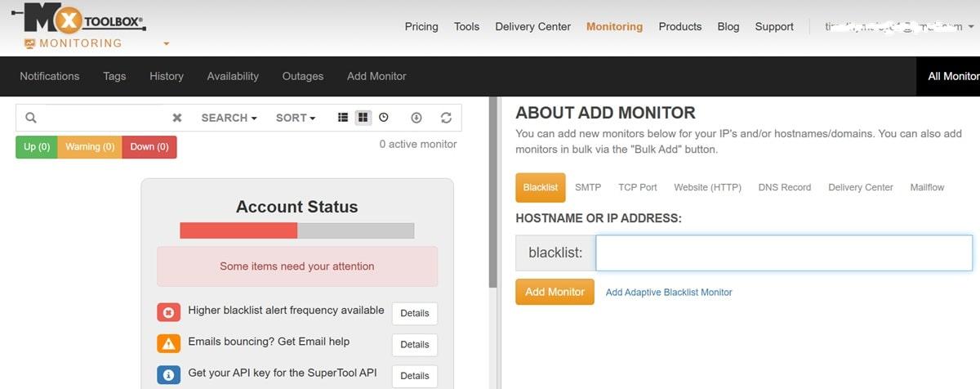Open the Support page

(774, 26)
